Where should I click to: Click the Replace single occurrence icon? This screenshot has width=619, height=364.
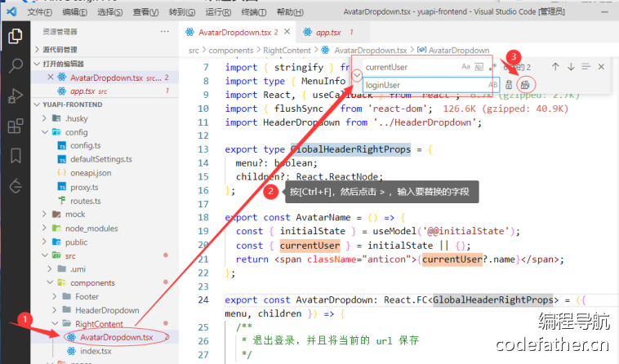click(509, 84)
